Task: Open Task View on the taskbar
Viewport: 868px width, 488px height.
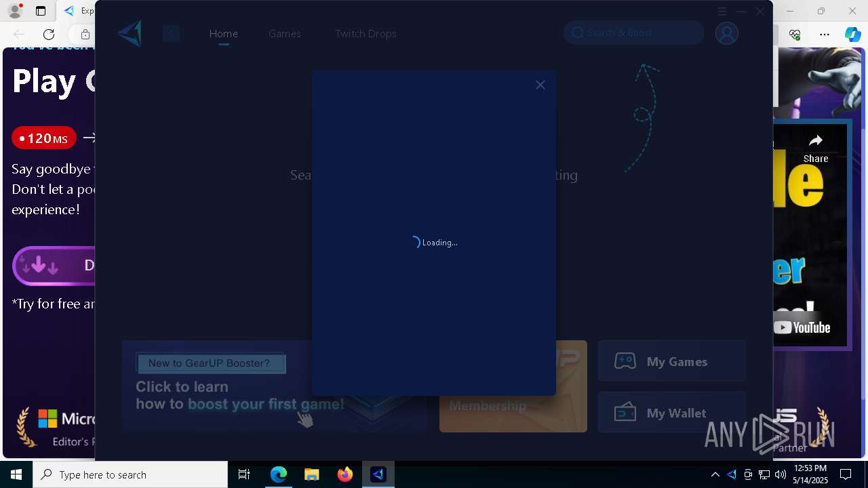Action: click(244, 474)
